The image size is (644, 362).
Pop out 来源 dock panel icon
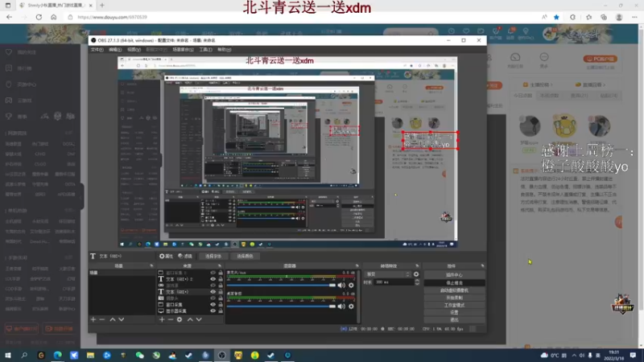click(x=220, y=266)
